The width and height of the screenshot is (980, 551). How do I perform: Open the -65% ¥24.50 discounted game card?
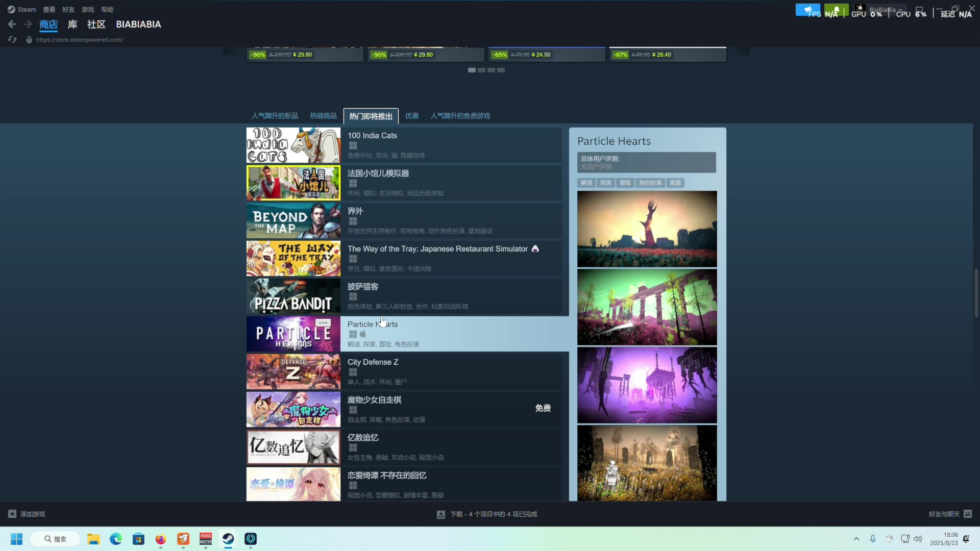coord(547,54)
